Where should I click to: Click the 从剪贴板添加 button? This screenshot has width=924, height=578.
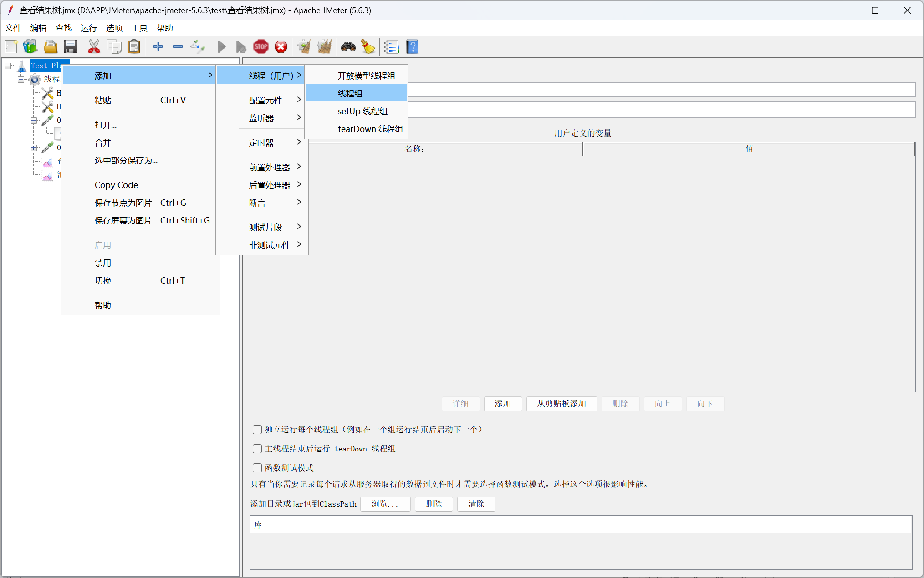coord(562,404)
